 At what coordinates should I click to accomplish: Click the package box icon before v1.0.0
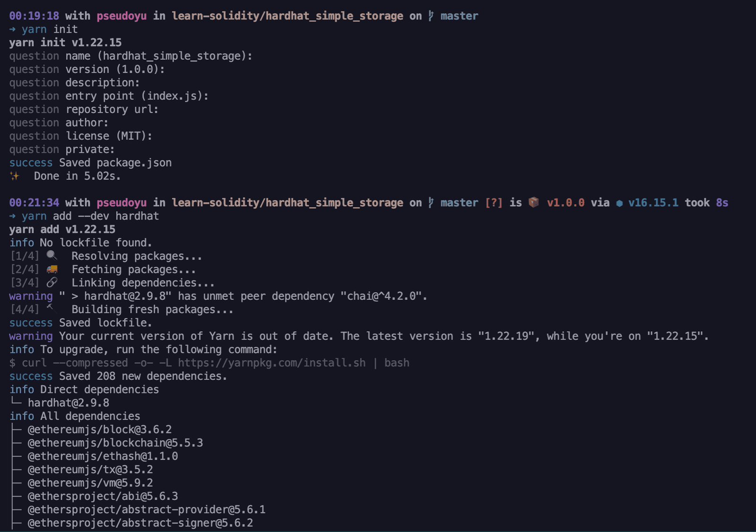click(534, 202)
